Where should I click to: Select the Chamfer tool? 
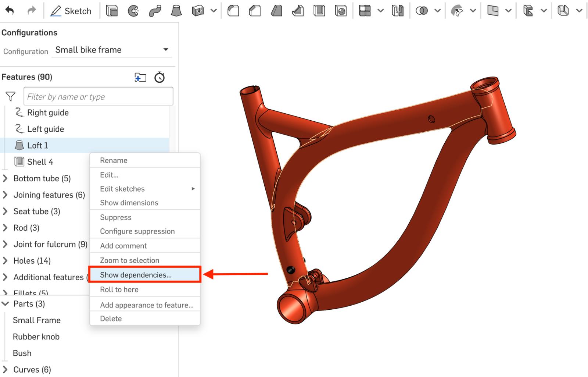point(255,11)
